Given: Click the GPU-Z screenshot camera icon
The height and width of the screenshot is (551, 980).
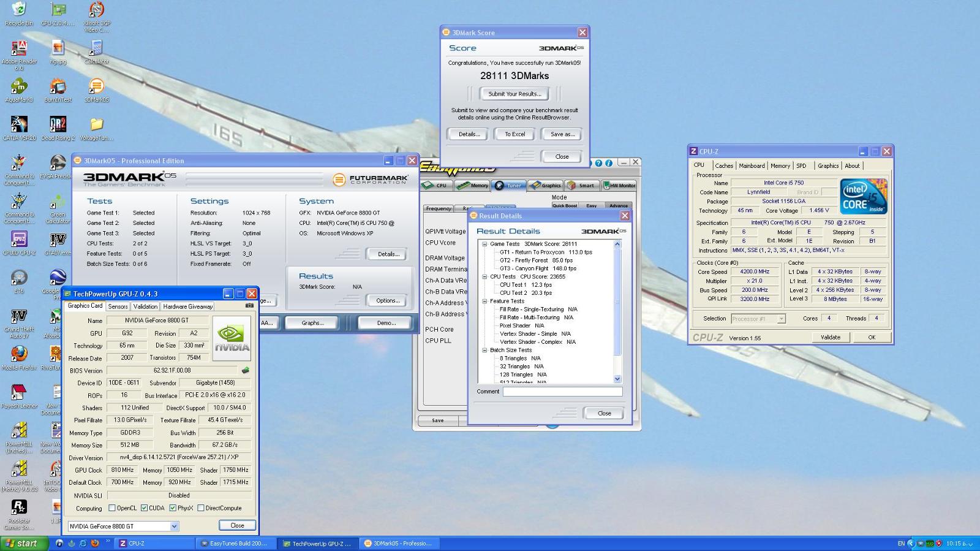Looking at the screenshot, I should coord(249,305).
